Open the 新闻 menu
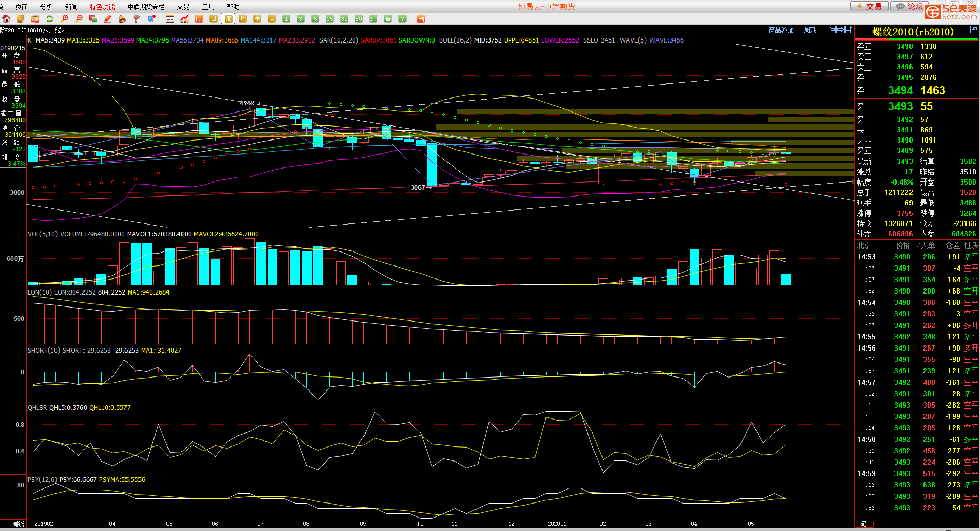 click(72, 7)
